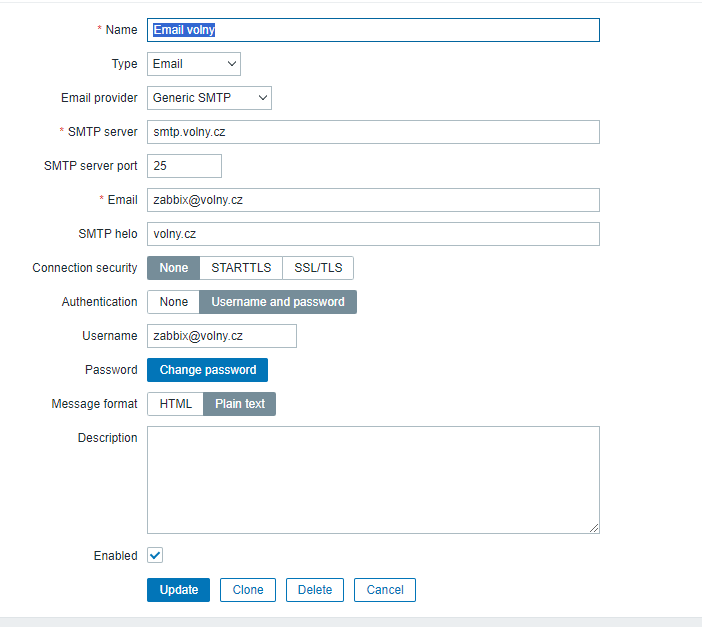The width and height of the screenshot is (702, 627).
Task: Cancel editing the media type
Action: [x=385, y=590]
